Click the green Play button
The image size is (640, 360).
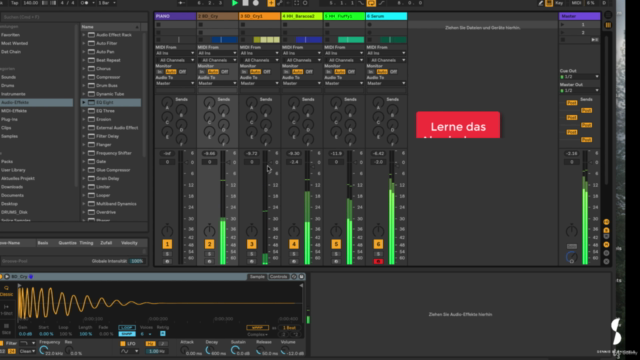[x=235, y=3]
